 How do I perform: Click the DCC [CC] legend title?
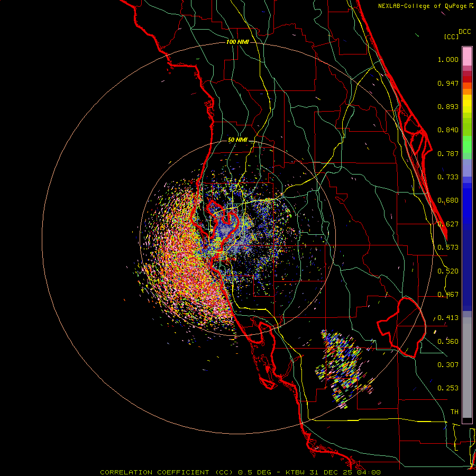pyautogui.click(x=457, y=34)
